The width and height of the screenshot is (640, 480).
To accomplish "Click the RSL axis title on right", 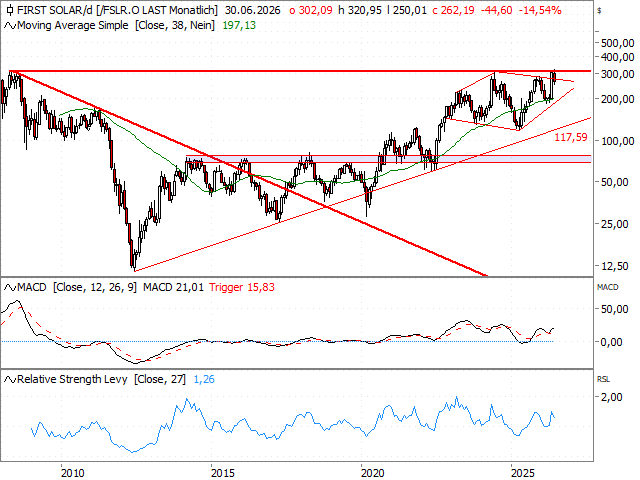I will click(603, 379).
